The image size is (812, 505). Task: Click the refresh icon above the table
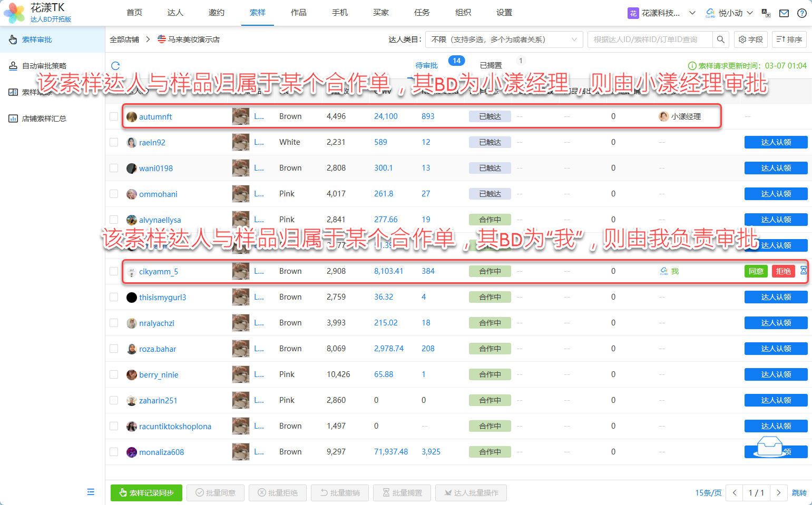point(115,66)
